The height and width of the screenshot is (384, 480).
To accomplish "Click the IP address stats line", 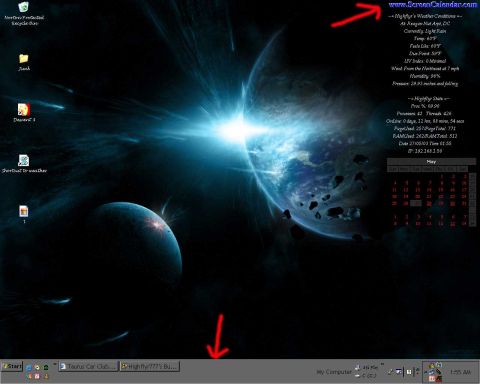I will pyautogui.click(x=425, y=151).
